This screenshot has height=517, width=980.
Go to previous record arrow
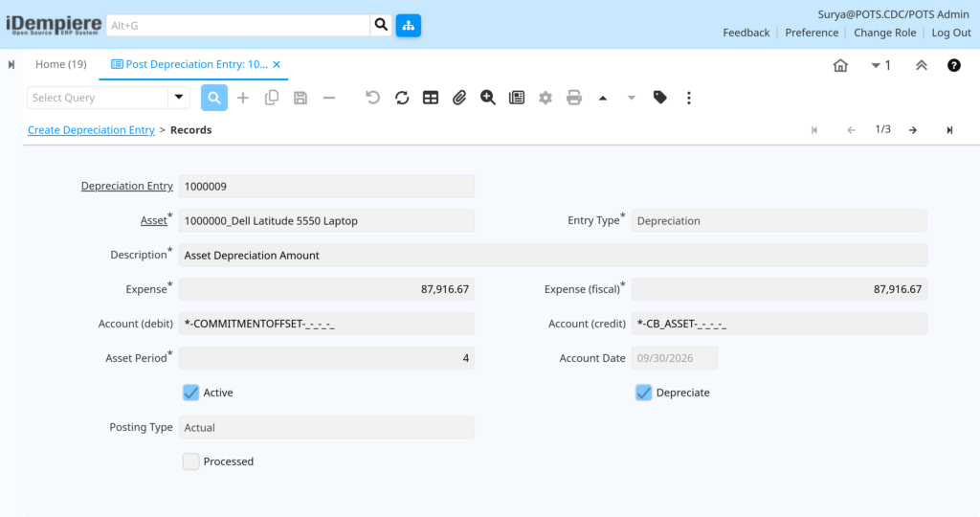[851, 130]
